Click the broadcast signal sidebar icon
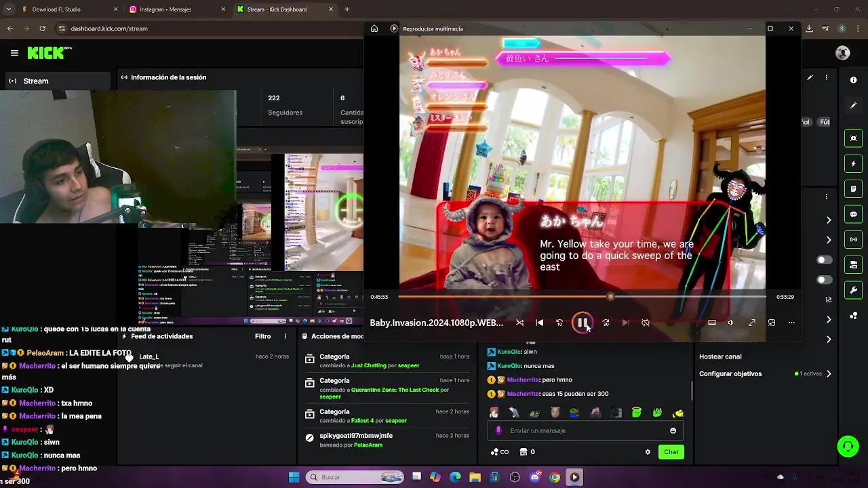This screenshot has height=488, width=868. tap(853, 239)
